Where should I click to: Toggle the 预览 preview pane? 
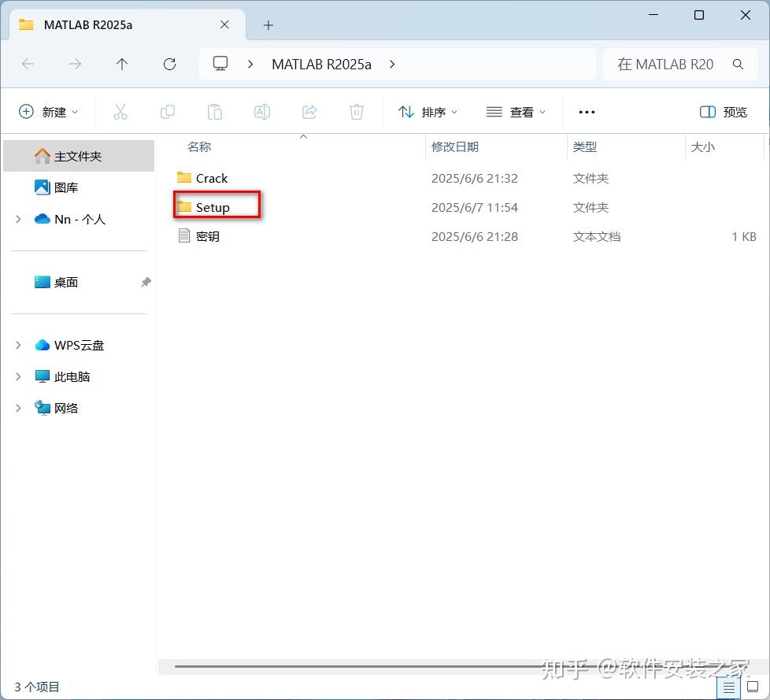(x=722, y=112)
